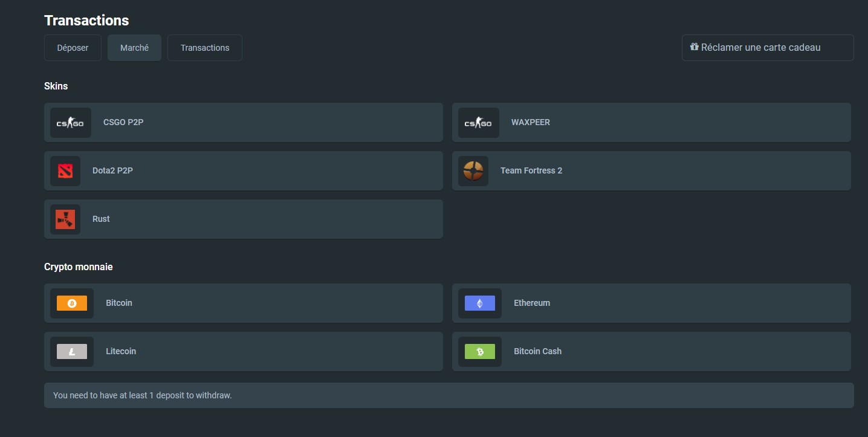This screenshot has height=437, width=868.
Task: Pick the Bitcoin Cash label text
Action: (537, 351)
